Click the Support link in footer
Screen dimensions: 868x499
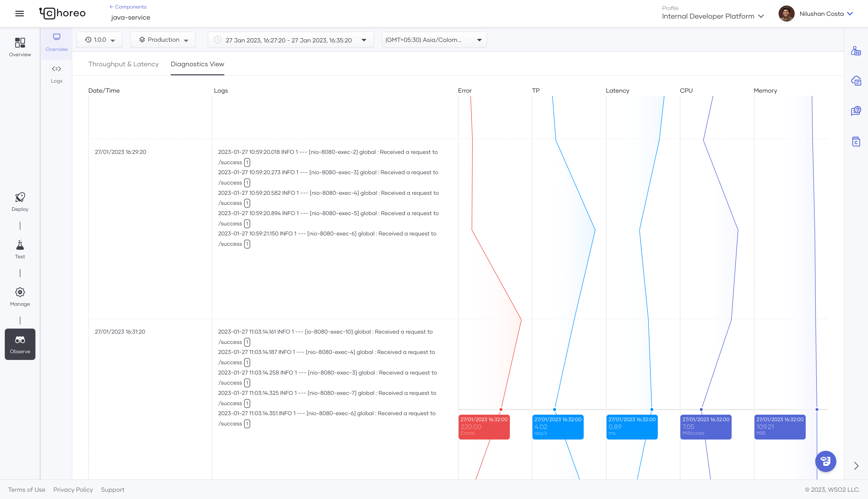113,490
